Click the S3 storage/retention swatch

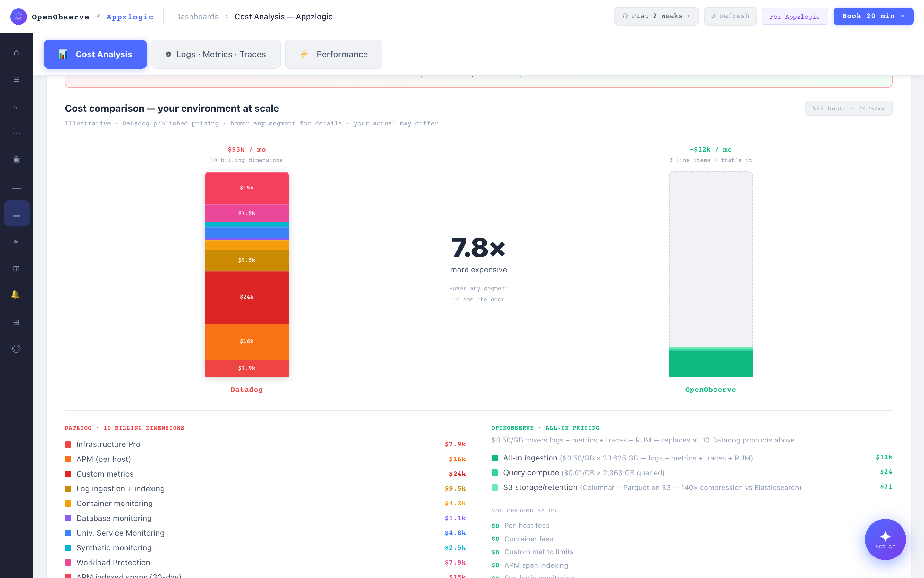pyautogui.click(x=494, y=487)
